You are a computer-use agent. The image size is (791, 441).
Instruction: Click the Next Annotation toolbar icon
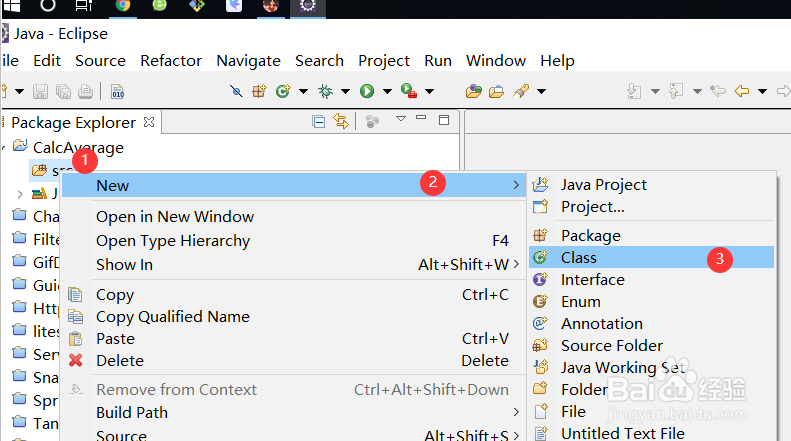click(634, 91)
